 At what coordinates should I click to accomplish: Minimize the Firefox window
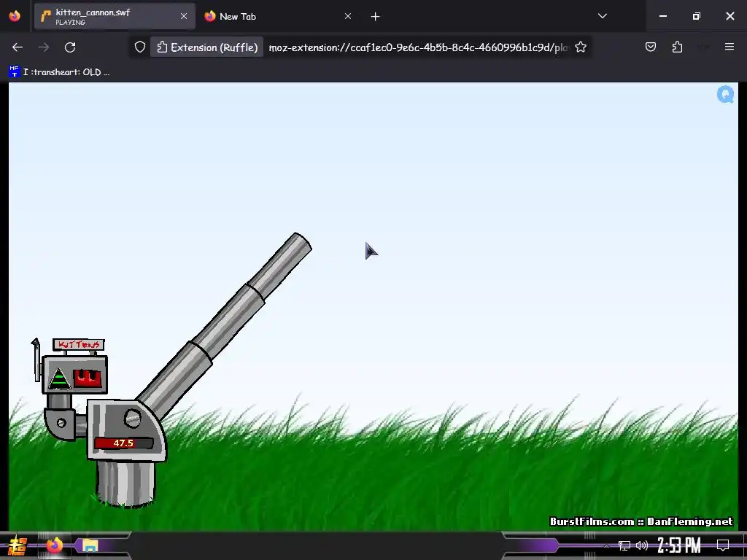point(662,16)
